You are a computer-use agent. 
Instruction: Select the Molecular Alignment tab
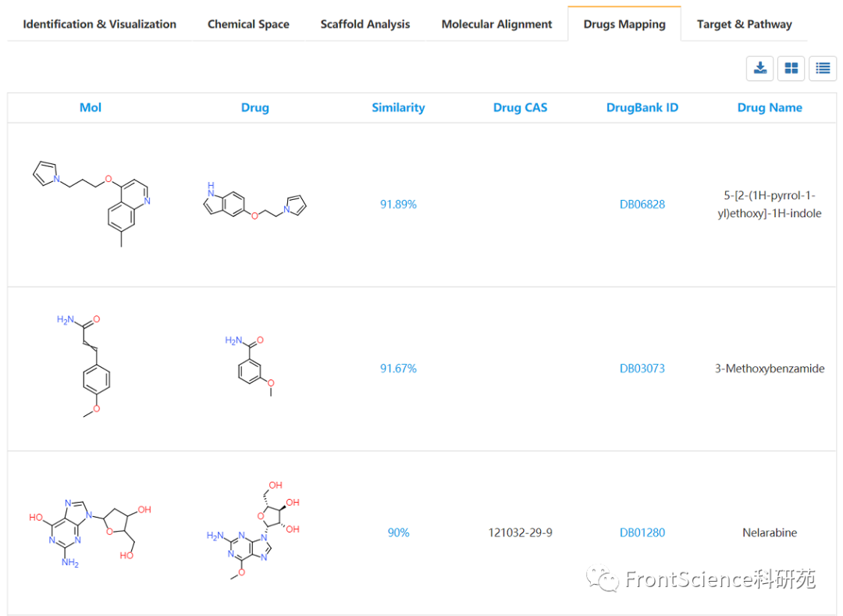(496, 24)
